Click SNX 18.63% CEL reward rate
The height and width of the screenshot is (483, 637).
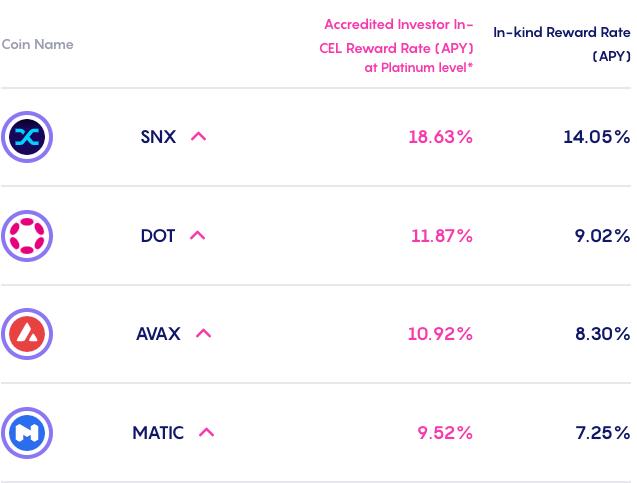[x=440, y=137]
